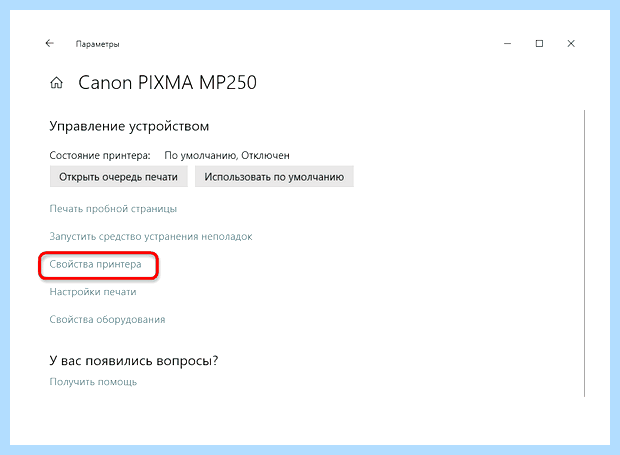Click 'Получить помощь' link
620x455 pixels.
[93, 382]
